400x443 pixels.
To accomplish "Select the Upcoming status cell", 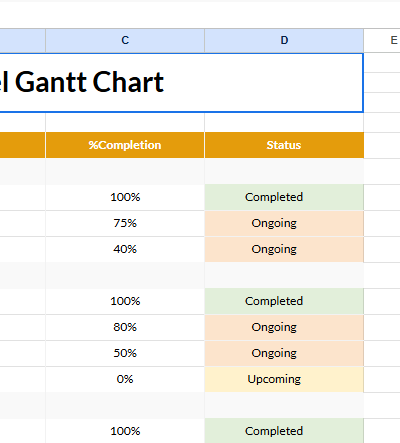I will coord(284,379).
